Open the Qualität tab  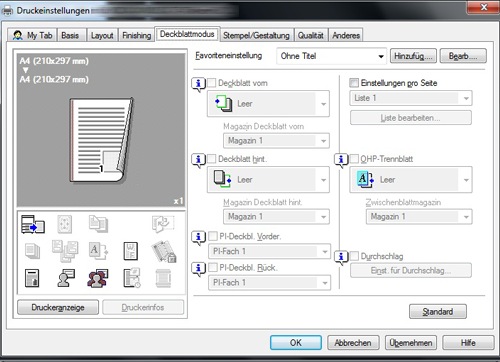pyautogui.click(x=311, y=35)
